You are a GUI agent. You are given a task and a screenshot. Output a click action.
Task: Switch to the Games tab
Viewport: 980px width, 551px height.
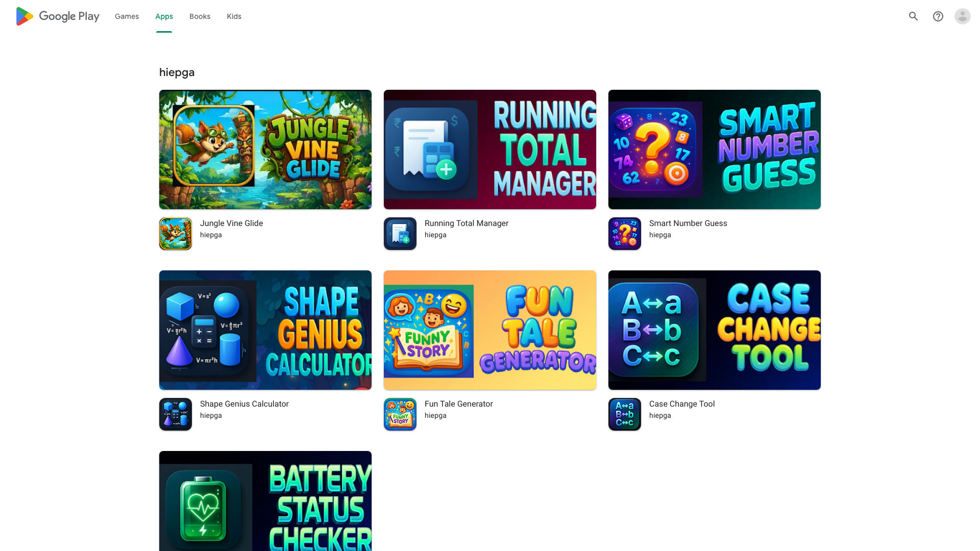point(127,16)
